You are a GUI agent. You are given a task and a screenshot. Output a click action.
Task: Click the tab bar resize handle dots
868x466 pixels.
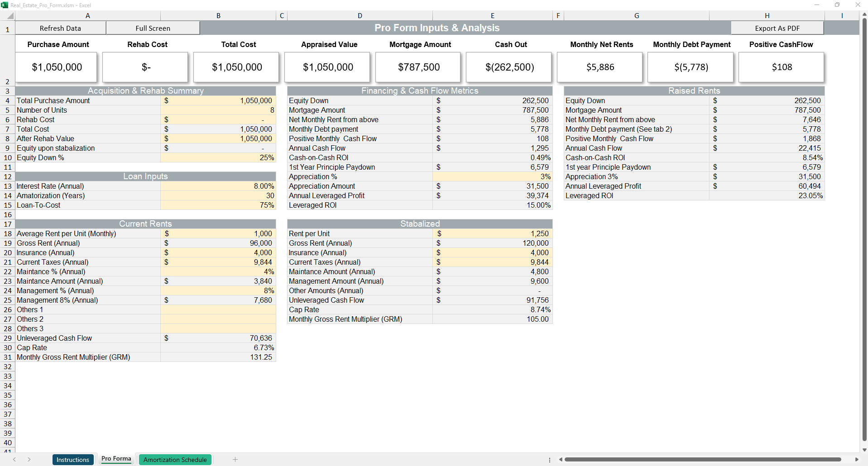point(550,459)
